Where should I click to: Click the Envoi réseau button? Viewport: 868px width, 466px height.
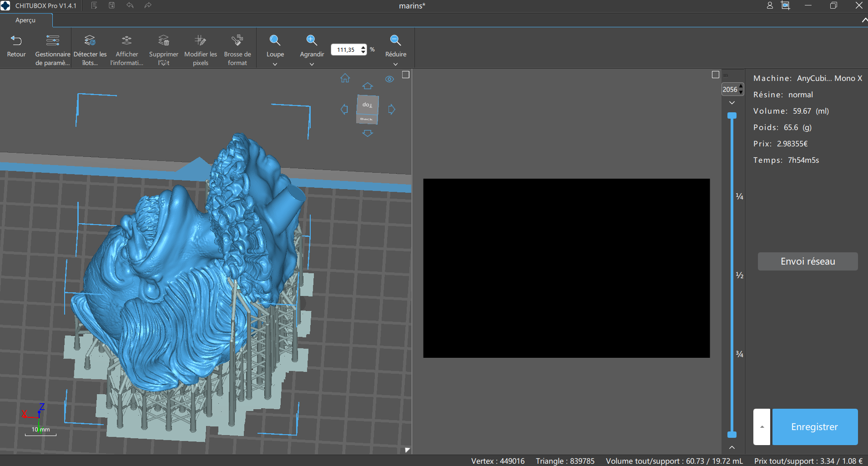(x=807, y=261)
